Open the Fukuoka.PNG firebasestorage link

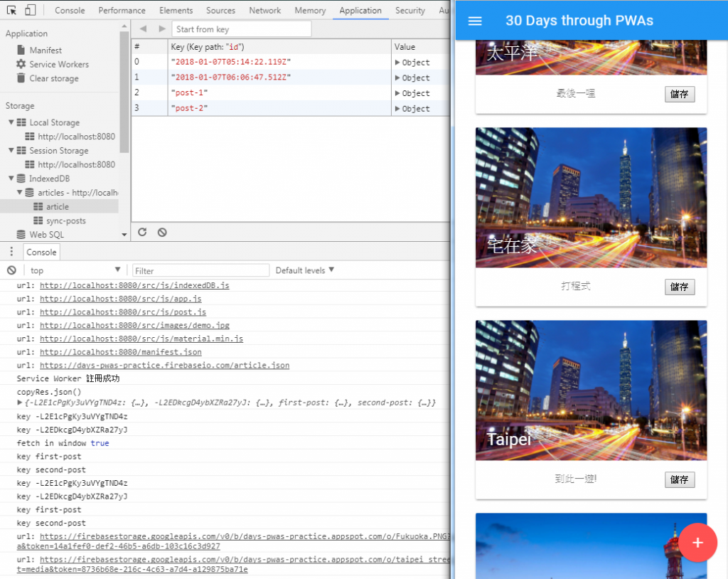[245, 536]
